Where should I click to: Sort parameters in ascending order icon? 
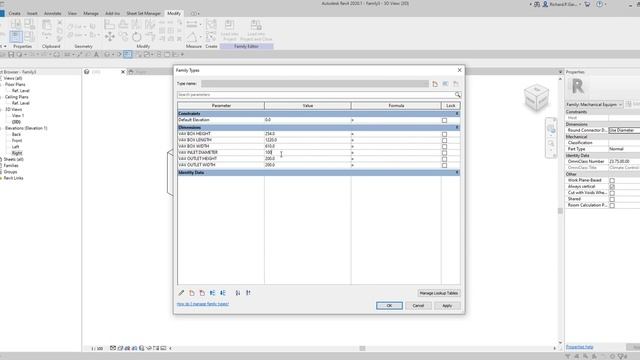[238, 293]
